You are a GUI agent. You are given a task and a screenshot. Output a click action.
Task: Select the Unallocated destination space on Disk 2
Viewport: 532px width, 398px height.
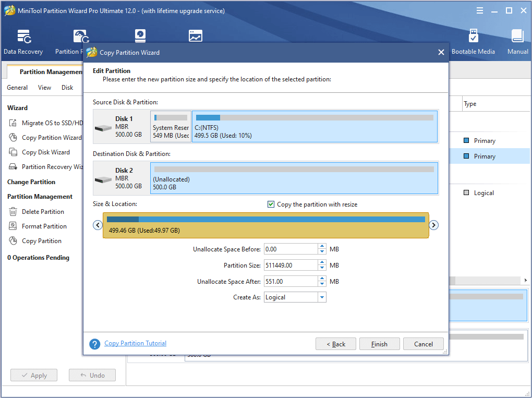(x=294, y=178)
